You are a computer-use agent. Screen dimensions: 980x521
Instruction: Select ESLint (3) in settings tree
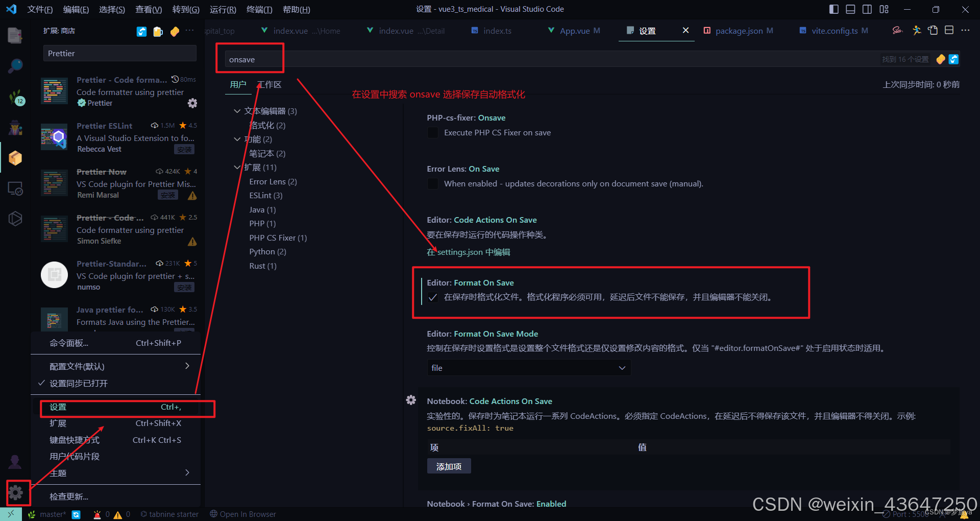[x=265, y=196]
